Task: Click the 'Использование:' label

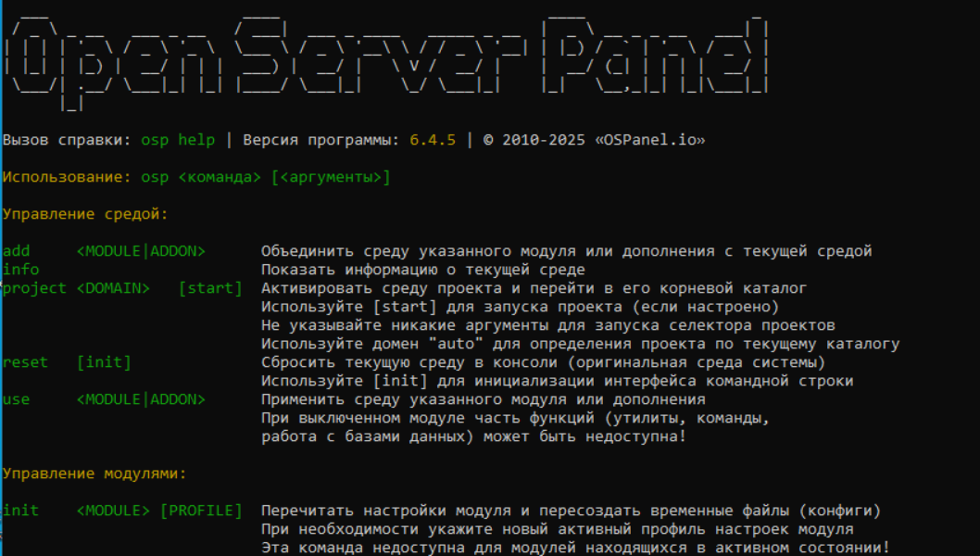Action: coord(67,177)
